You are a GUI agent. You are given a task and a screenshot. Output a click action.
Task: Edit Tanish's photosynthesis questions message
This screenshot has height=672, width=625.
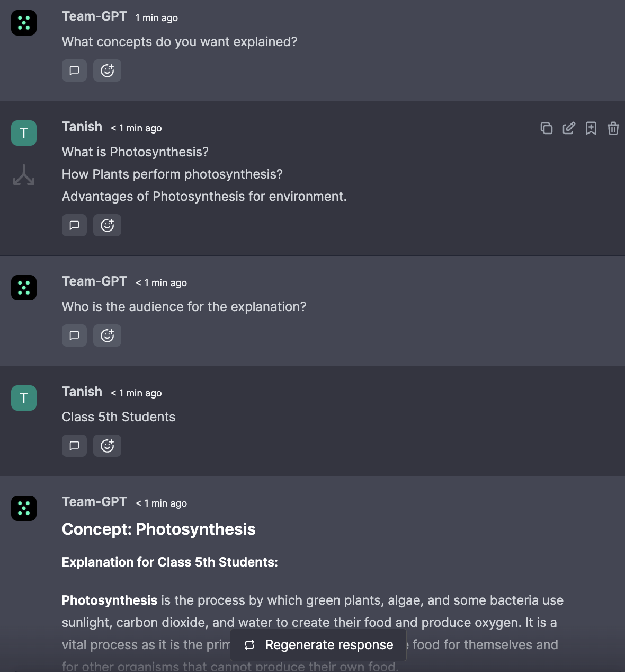(x=569, y=128)
